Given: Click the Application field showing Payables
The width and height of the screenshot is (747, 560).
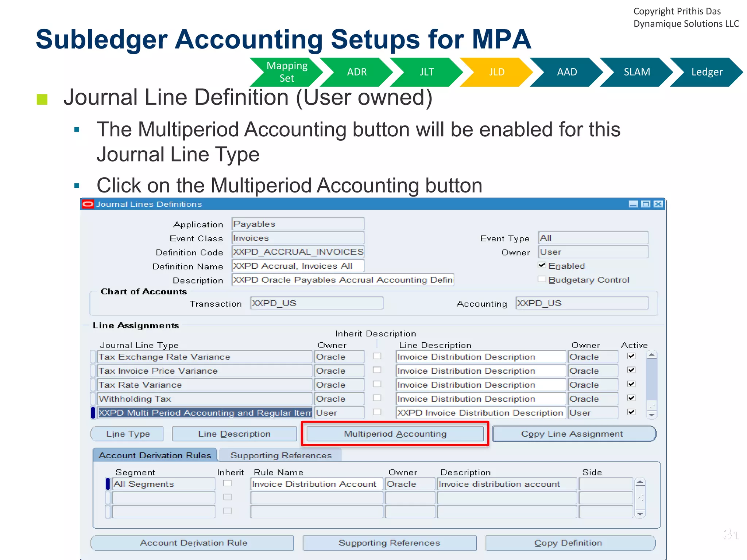Looking at the screenshot, I should 298,224.
